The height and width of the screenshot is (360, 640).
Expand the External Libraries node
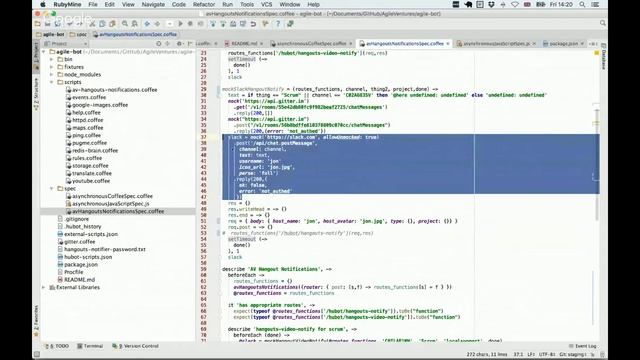tap(44, 287)
